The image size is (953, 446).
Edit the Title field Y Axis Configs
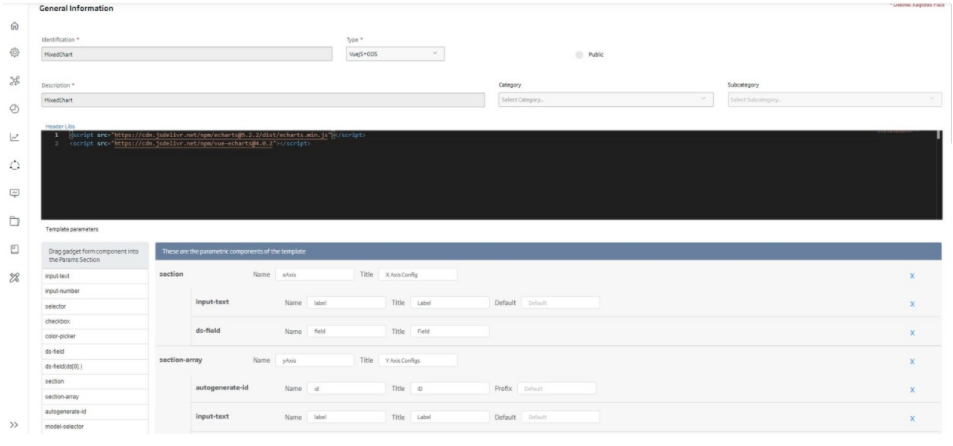click(418, 360)
